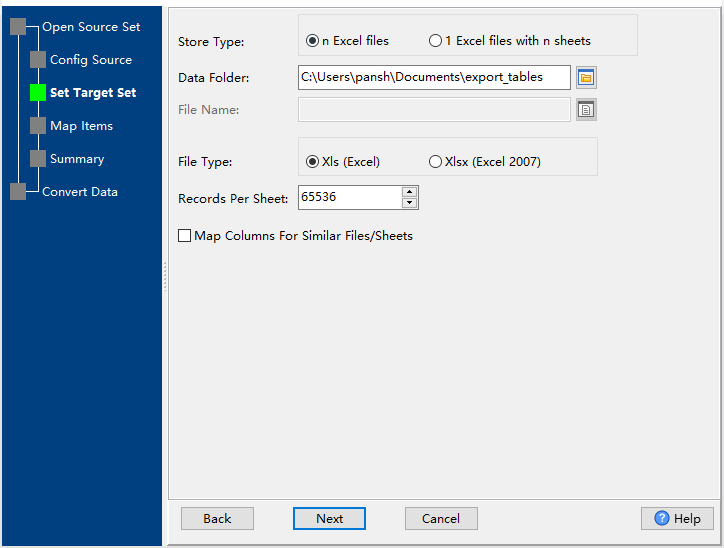Click the Records Per Sheet label
Image resolution: width=724 pixels, height=548 pixels.
coord(233,199)
